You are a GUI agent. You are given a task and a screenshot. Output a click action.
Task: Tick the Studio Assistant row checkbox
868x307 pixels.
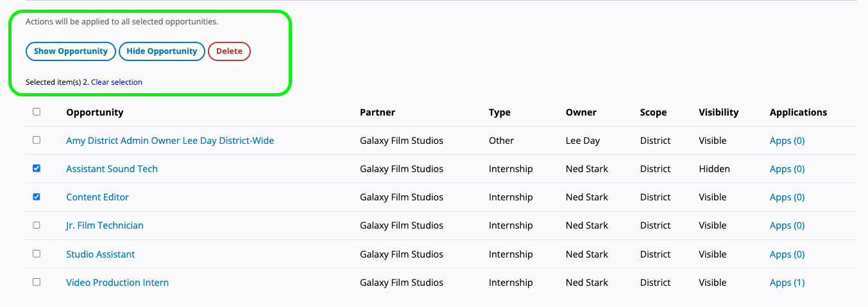pos(37,254)
